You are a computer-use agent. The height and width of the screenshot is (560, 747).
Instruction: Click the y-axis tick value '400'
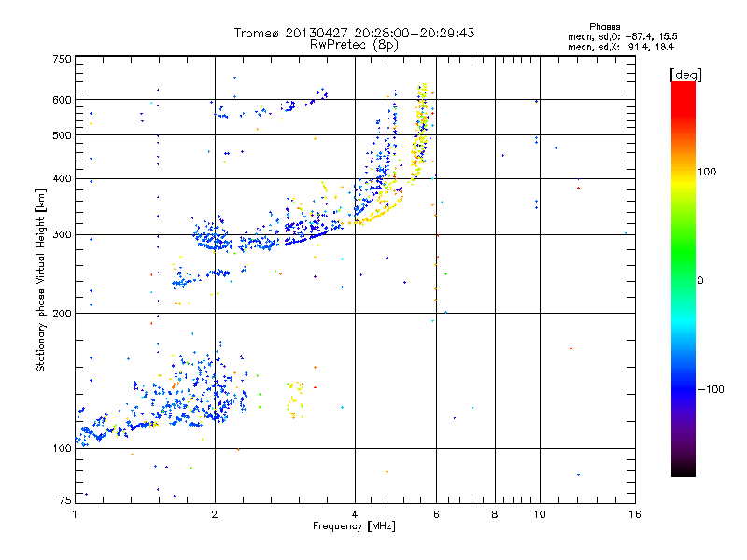coord(62,178)
